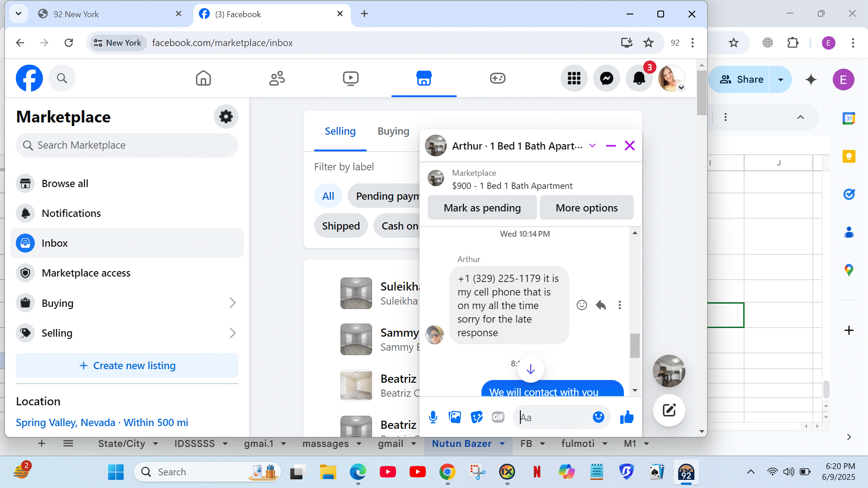
Task: Click Mark as pending button
Action: pyautogui.click(x=482, y=208)
